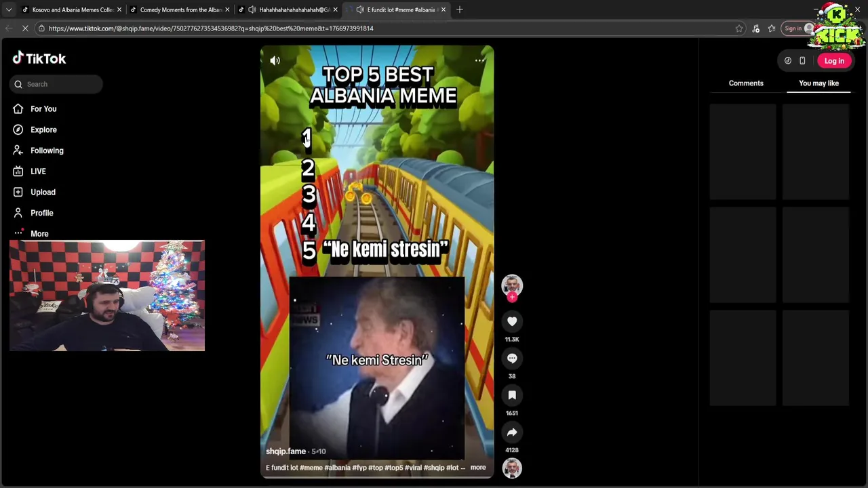Screen dimensions: 868x488
Task: Click the Log in button
Action: click(834, 61)
